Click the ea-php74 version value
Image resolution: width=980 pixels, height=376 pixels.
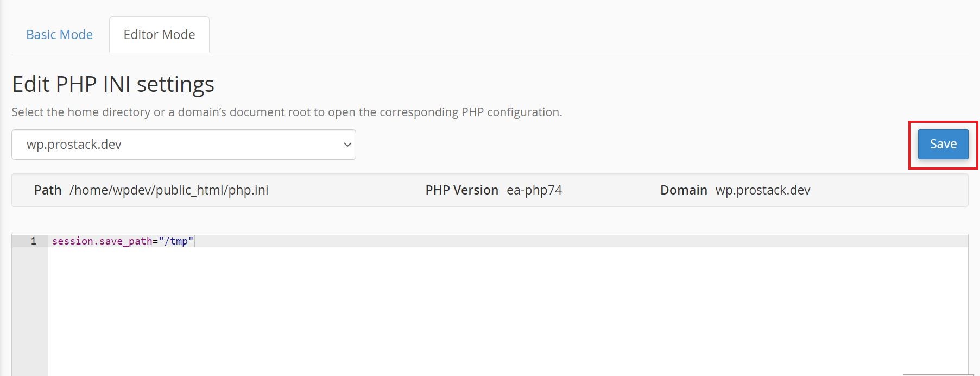(534, 190)
